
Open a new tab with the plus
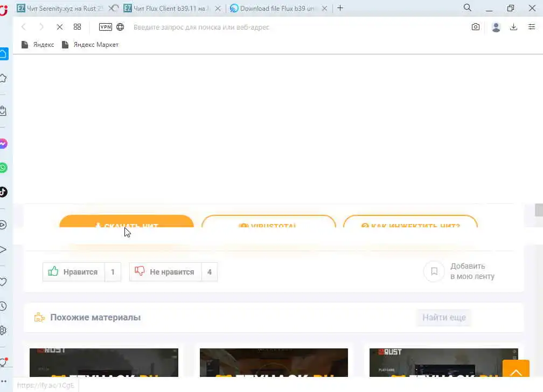(x=340, y=8)
